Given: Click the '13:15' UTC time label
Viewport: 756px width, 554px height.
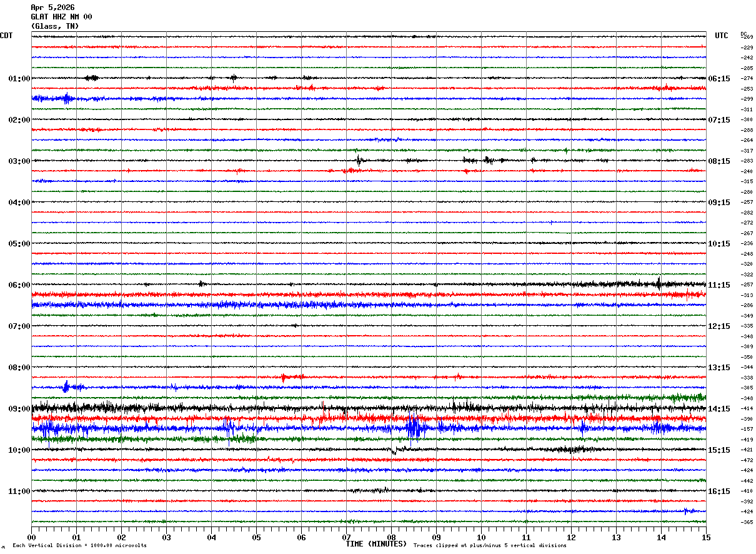Looking at the screenshot, I should tap(720, 368).
